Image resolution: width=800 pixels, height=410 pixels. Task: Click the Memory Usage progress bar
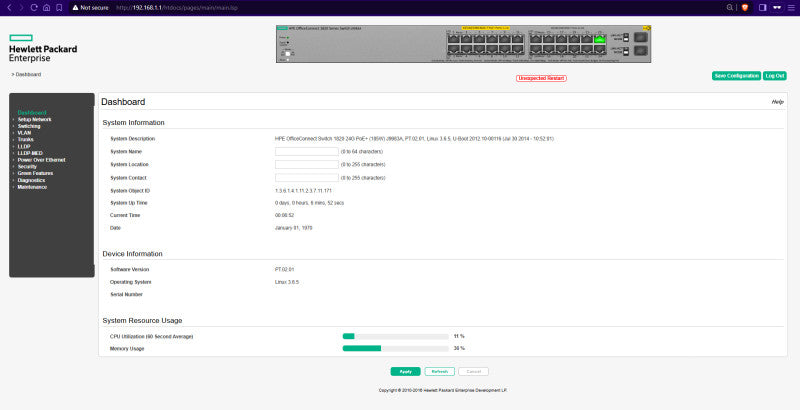point(395,348)
